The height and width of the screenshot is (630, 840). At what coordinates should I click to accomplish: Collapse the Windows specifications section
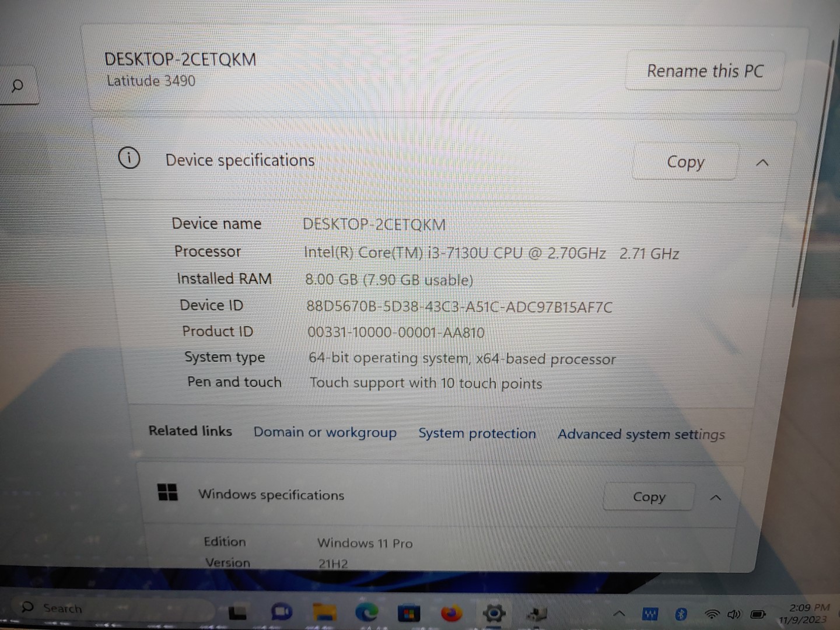coord(716,498)
